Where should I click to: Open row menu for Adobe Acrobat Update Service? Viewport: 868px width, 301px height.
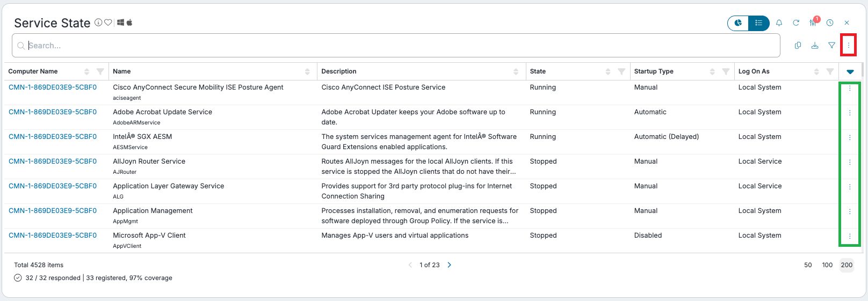(850, 113)
